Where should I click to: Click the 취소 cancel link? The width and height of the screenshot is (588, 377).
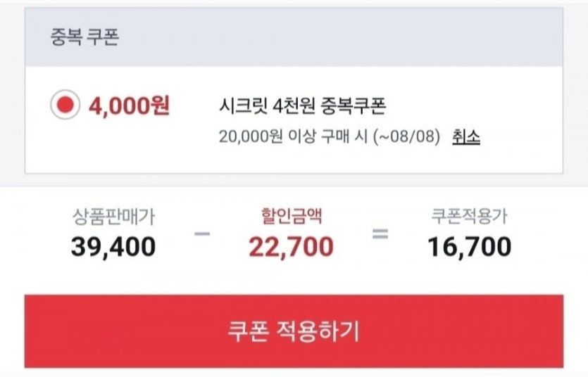coord(465,136)
